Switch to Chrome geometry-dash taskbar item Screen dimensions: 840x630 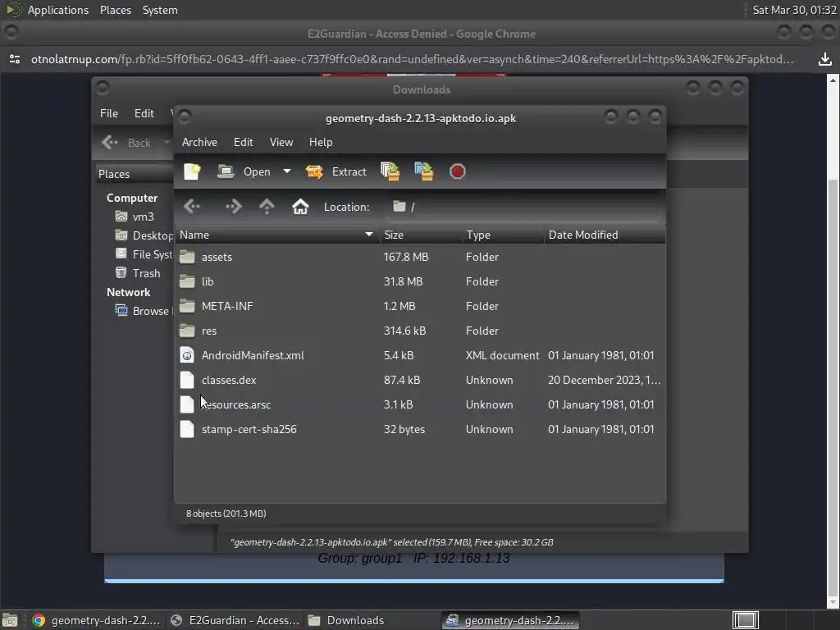pyautogui.click(x=95, y=620)
